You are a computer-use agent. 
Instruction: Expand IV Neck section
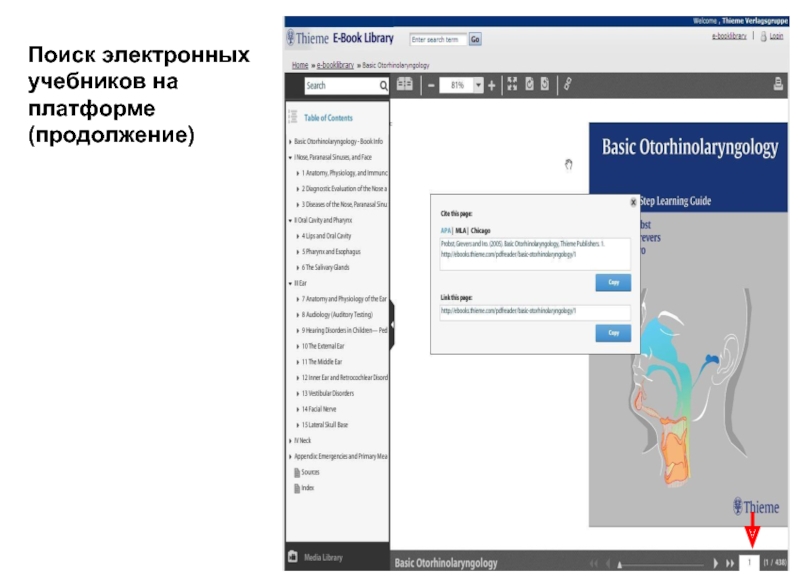click(x=290, y=441)
